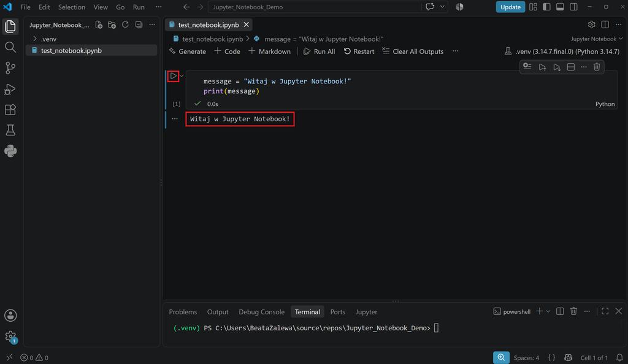Open the Accounts menu icon
Viewport: 628px width, 364px height.
tap(10, 315)
